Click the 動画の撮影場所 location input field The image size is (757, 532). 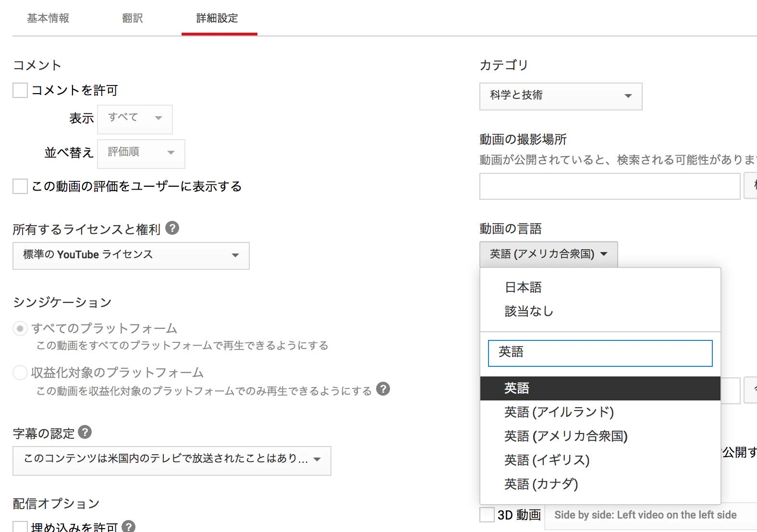(x=610, y=186)
